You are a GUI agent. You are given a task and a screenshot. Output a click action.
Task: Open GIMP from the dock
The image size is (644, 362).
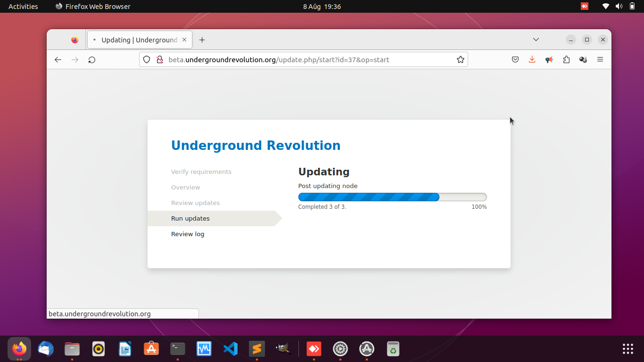click(283, 349)
